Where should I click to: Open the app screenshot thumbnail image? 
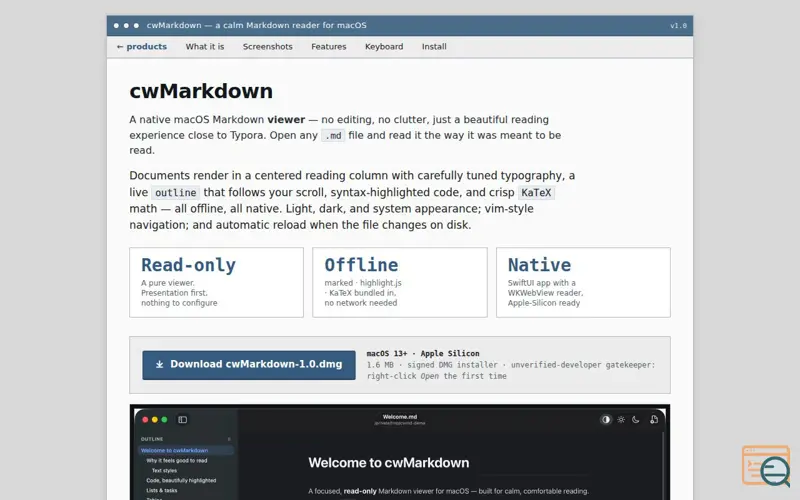pos(400,452)
